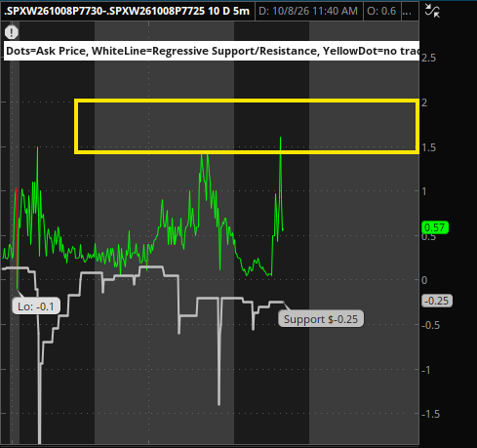
Task: Click the date readout D: 10/8/26 11:40 AM
Action: tap(308, 11)
